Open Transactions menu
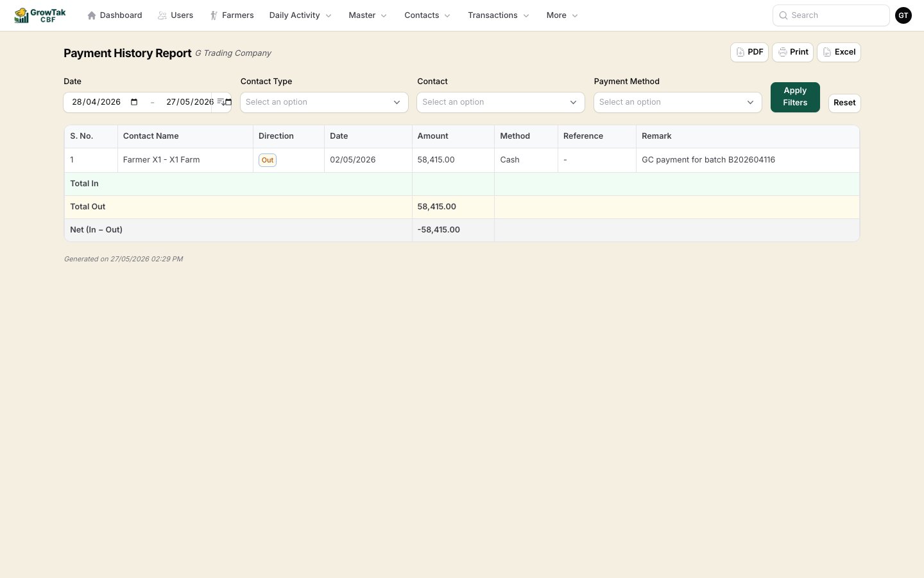This screenshot has width=924, height=578. [499, 15]
